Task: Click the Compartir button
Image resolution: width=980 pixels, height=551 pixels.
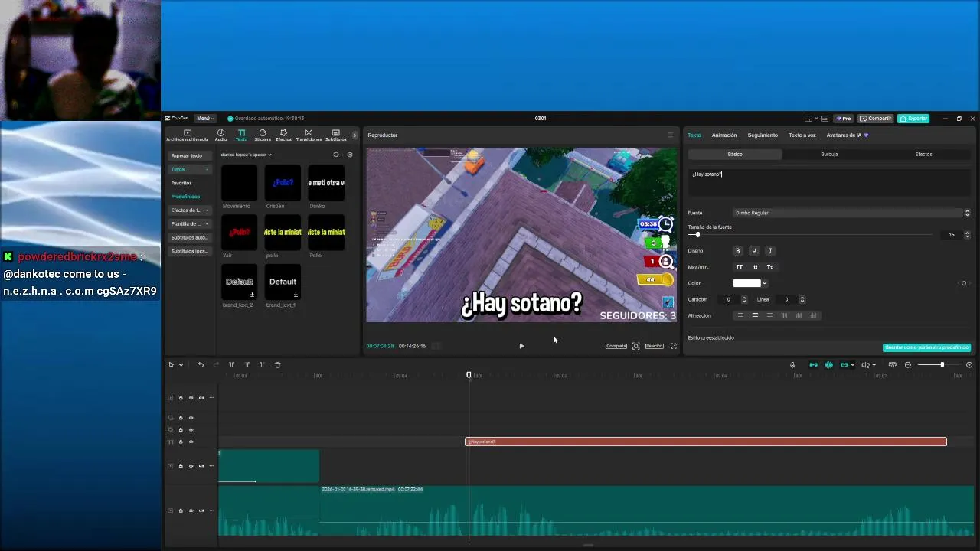Action: pyautogui.click(x=876, y=119)
